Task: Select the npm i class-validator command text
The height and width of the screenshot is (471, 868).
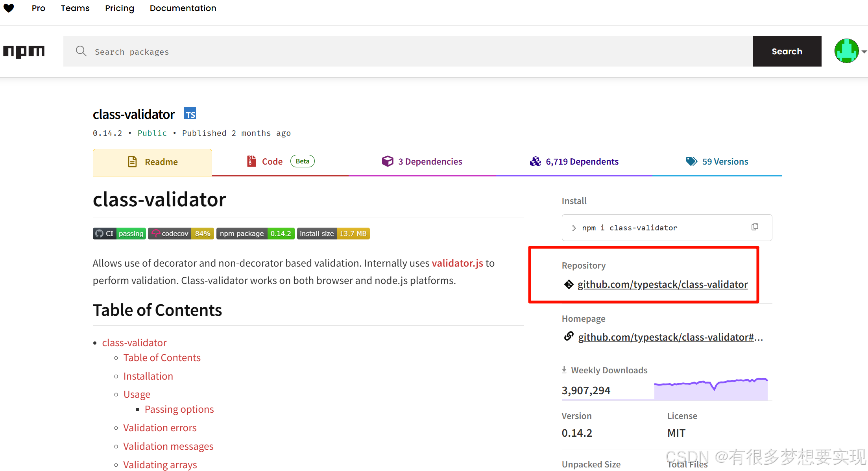Action: [630, 228]
